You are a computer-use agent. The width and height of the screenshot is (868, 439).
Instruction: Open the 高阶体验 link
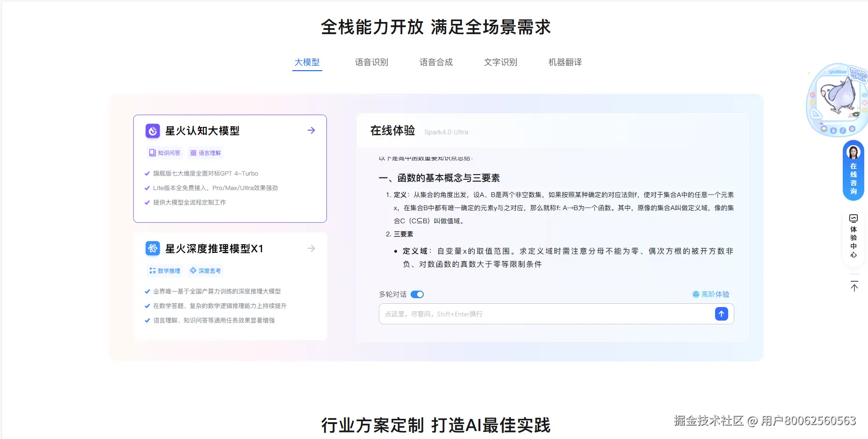(x=711, y=294)
